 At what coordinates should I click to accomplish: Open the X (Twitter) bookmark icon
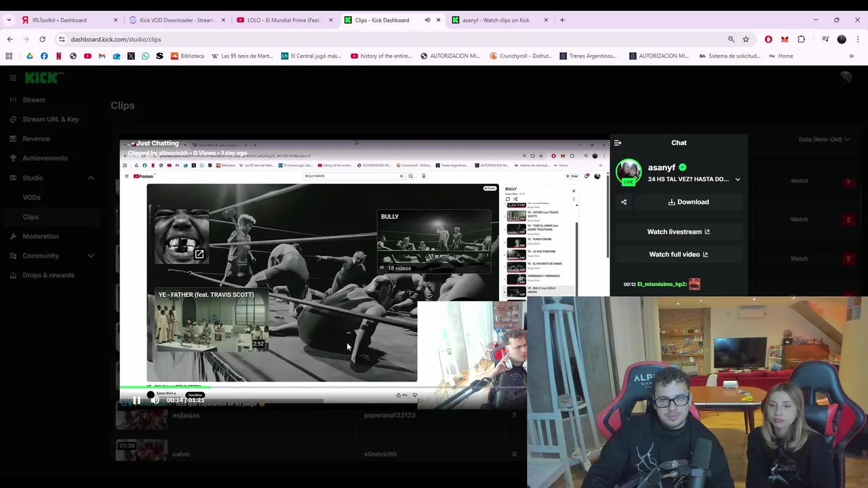(x=131, y=56)
